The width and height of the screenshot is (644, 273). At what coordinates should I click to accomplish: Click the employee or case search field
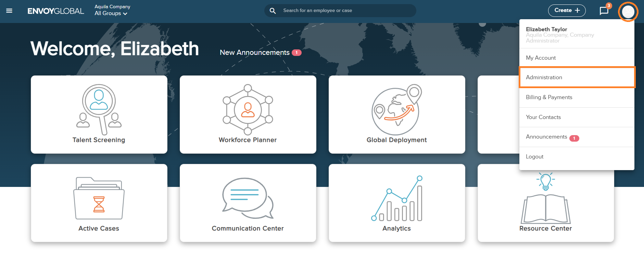pyautogui.click(x=346, y=11)
